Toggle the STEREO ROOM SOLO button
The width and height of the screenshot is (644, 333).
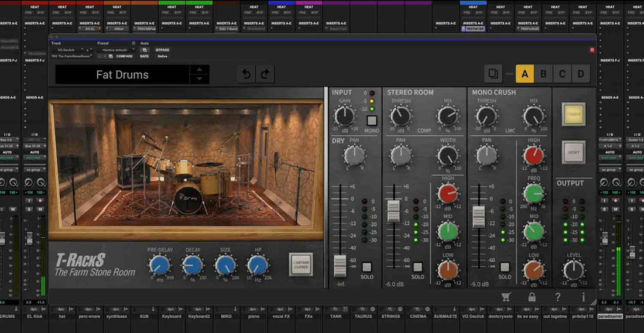click(417, 267)
